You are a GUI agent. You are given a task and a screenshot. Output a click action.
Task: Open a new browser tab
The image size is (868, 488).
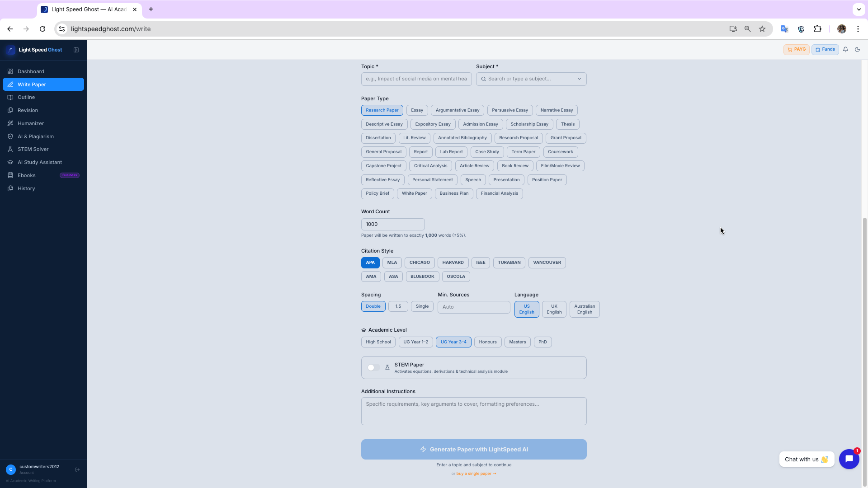click(151, 9)
